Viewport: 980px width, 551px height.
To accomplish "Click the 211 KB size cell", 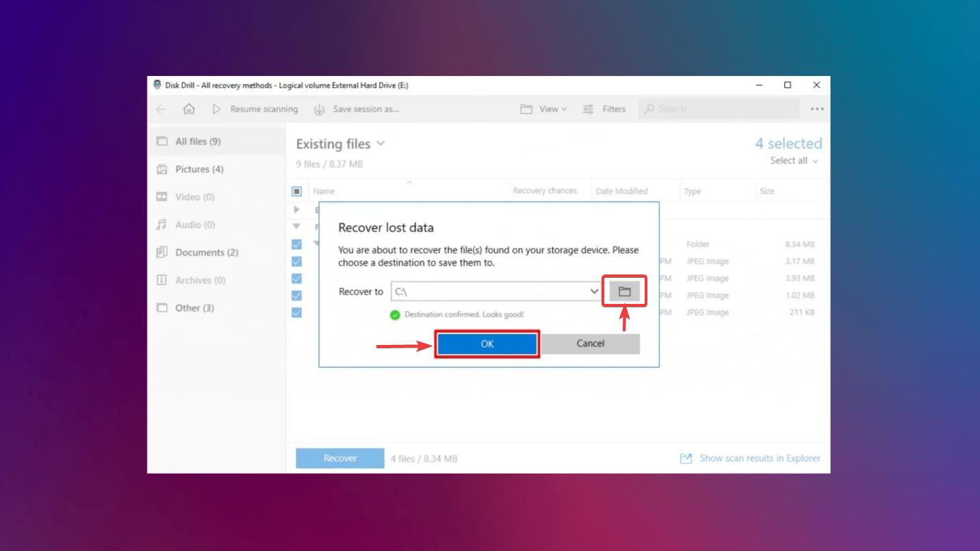I will (x=802, y=313).
